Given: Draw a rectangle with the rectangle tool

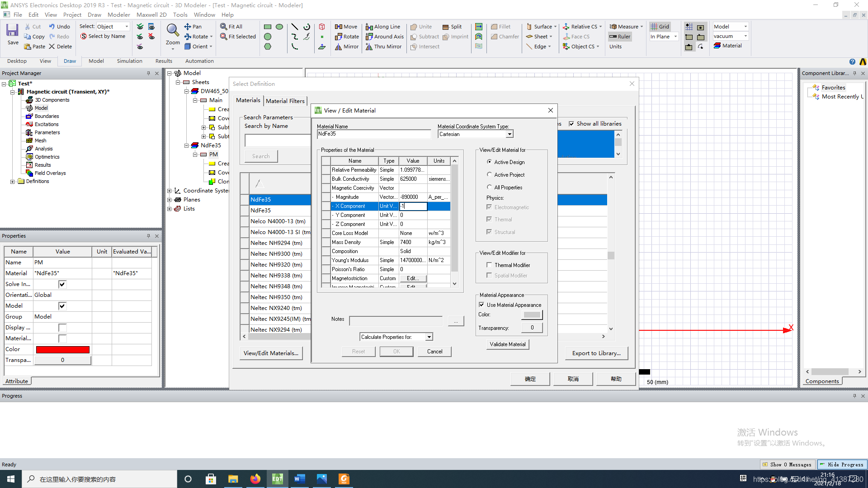Looking at the screenshot, I should tap(268, 27).
